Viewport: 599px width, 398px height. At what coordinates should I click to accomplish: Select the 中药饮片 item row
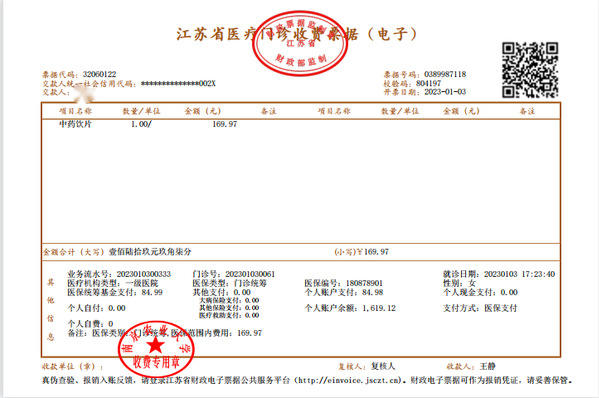301,124
